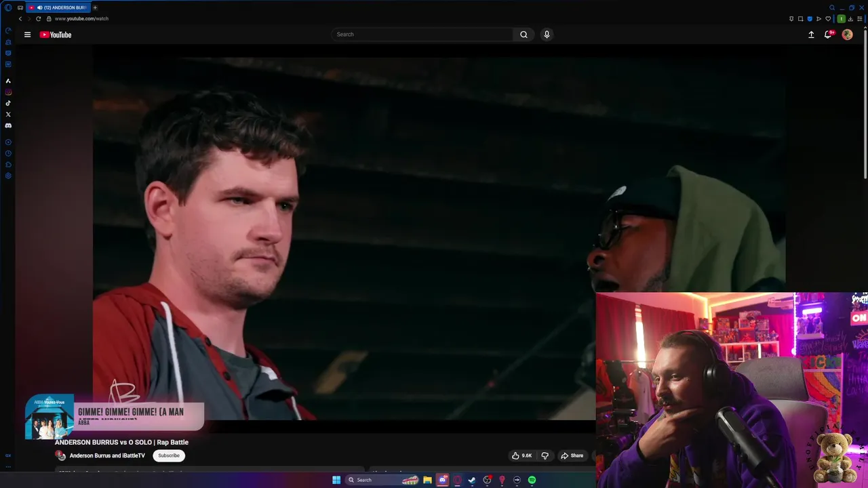The image size is (868, 488).
Task: Click the YouTube search magnifier button
Action: (x=524, y=35)
